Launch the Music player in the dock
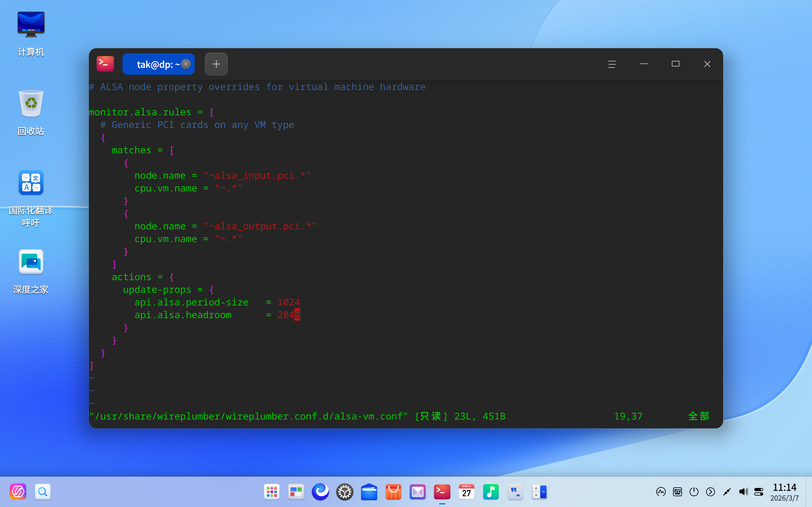Viewport: 812px width, 507px height. (x=491, y=492)
